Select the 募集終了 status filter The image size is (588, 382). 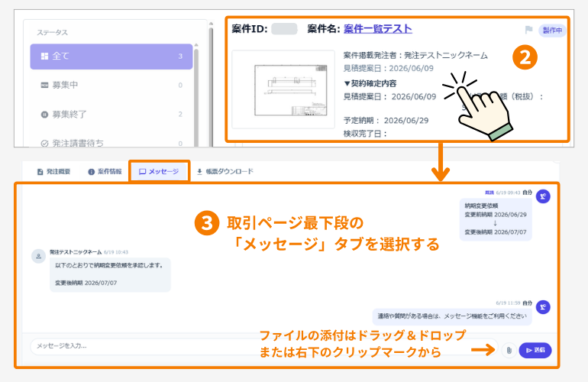coord(111,114)
